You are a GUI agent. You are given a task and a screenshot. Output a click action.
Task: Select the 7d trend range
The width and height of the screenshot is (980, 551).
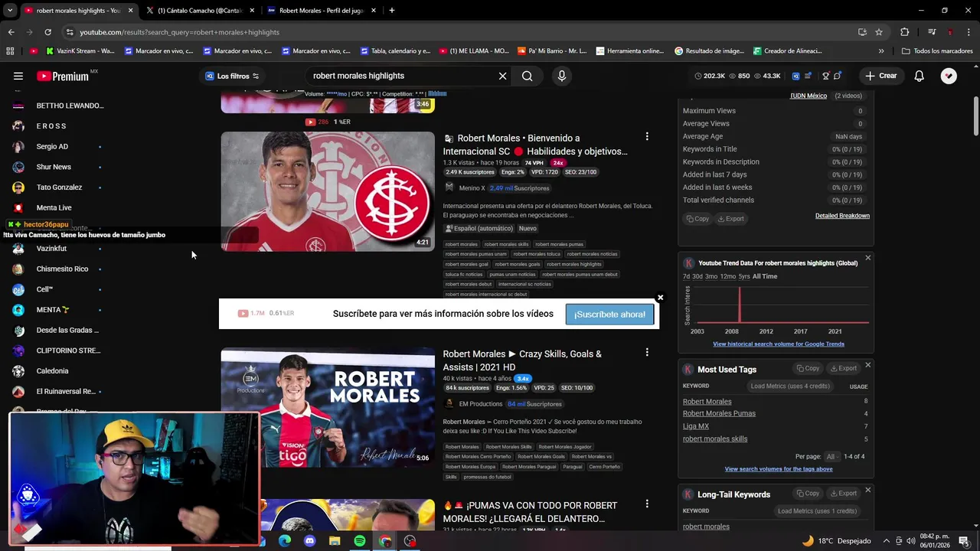click(687, 276)
